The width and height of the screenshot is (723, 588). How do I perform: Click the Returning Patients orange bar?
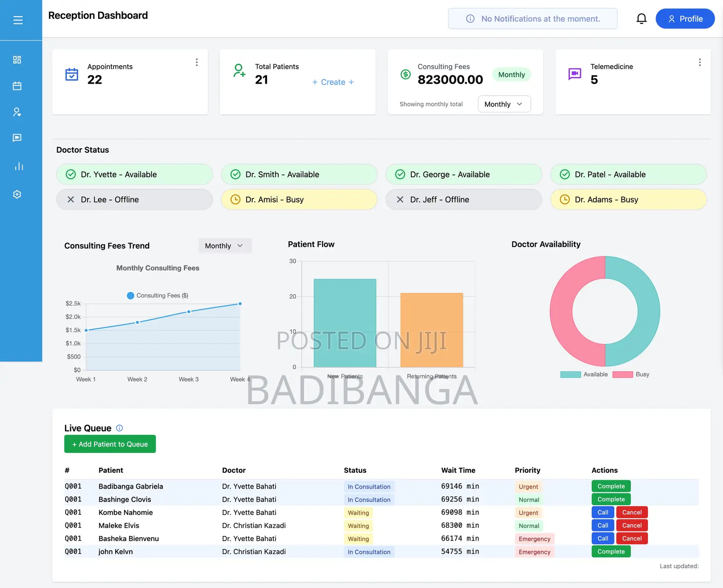click(x=432, y=330)
